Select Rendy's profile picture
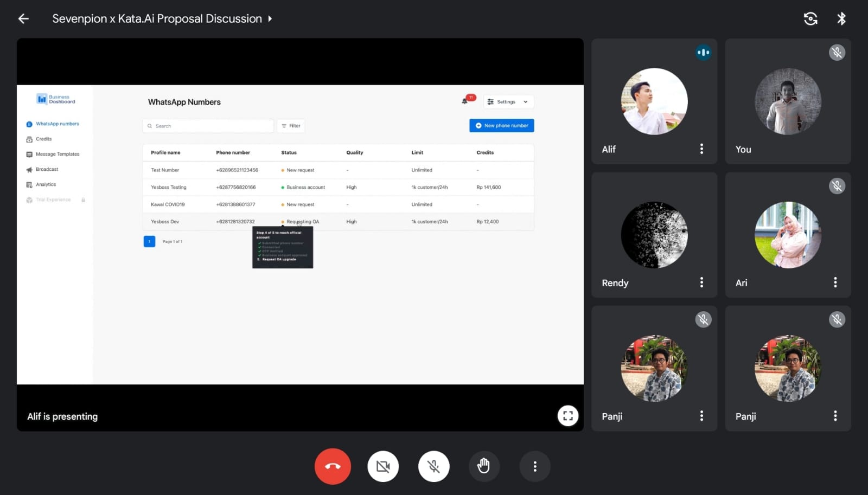Screen dimensions: 868x495 tap(654, 235)
